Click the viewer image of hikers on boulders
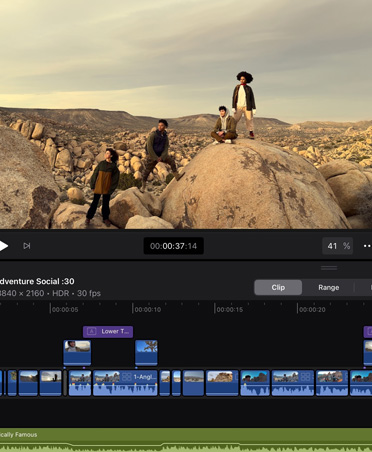This screenshot has height=452, width=372. tap(186, 114)
